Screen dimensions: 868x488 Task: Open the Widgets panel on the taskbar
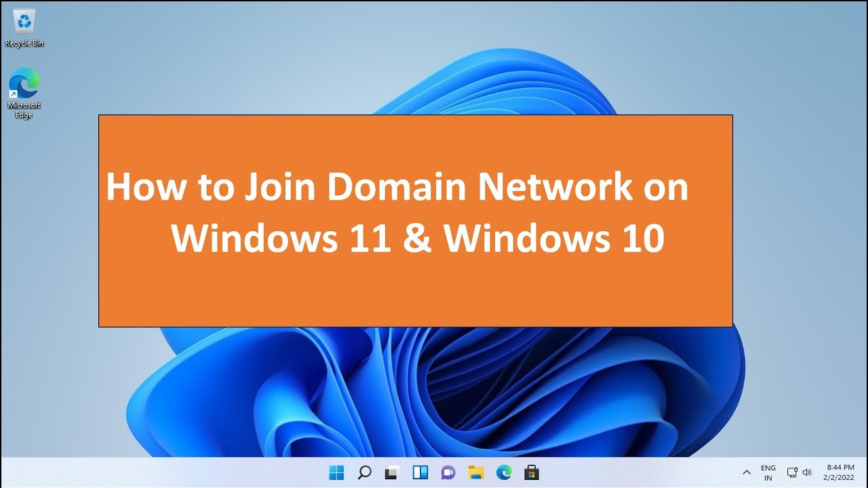tap(420, 472)
